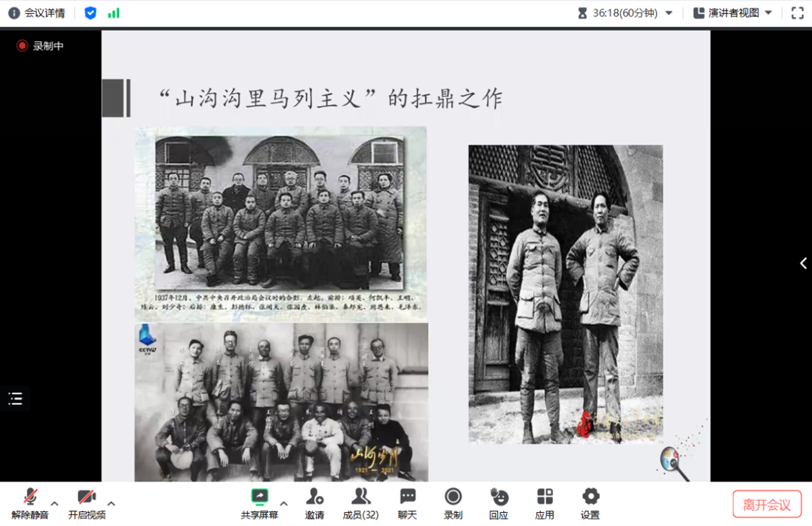Click the blue security shield icon
The width and height of the screenshot is (812, 526).
(x=90, y=13)
